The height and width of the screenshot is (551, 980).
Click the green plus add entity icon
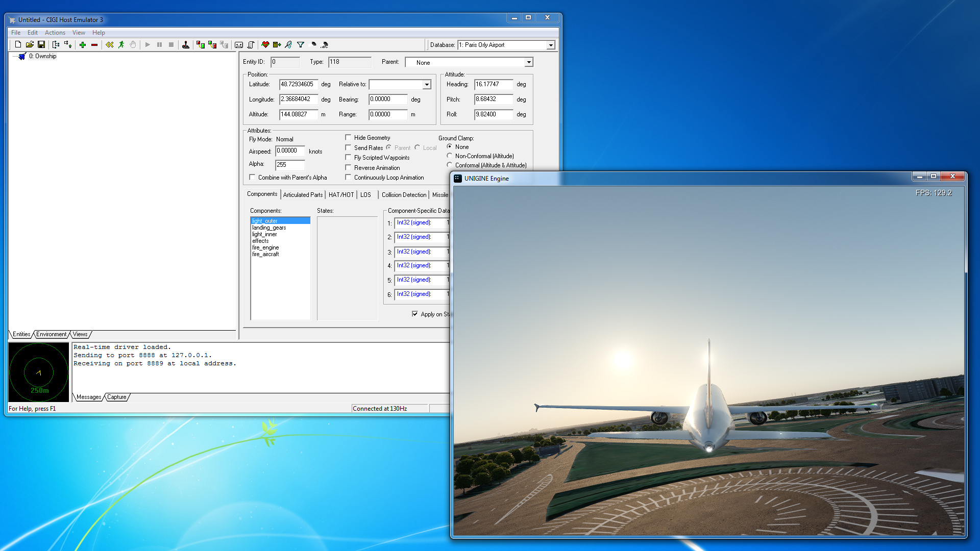(83, 45)
